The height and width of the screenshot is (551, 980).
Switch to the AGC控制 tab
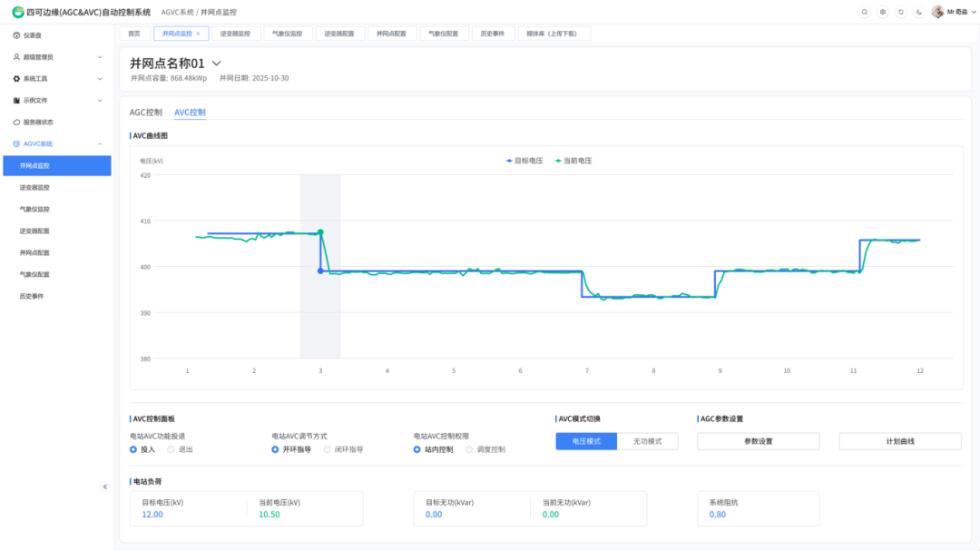(145, 113)
